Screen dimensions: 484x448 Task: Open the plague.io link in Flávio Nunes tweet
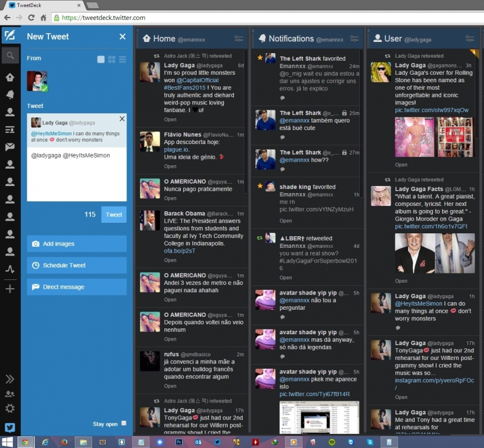point(177,150)
